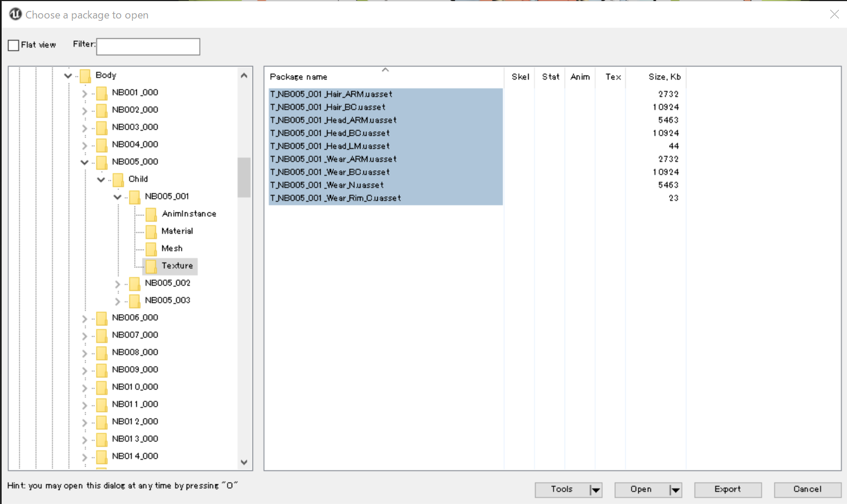
Task: Click the NB007_000 folder icon
Action: 102,335
